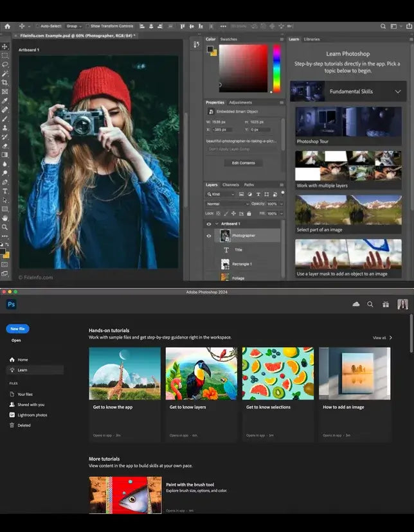Select the Crop tool
Screen dimensions: 414x532
4,82
